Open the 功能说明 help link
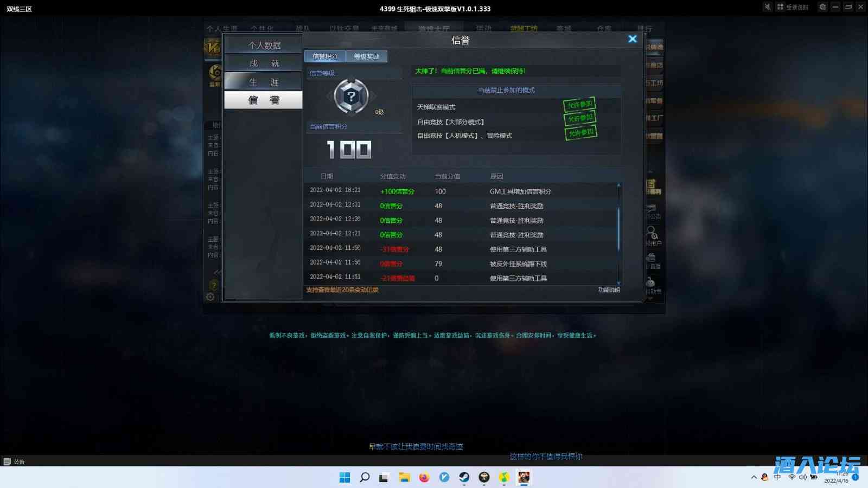 [x=609, y=290]
